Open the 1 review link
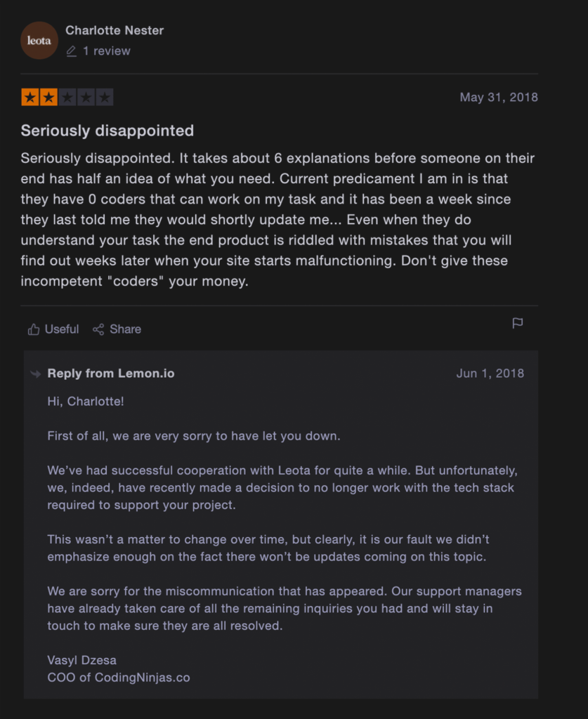Image resolution: width=588 pixels, height=719 pixels. pos(106,51)
